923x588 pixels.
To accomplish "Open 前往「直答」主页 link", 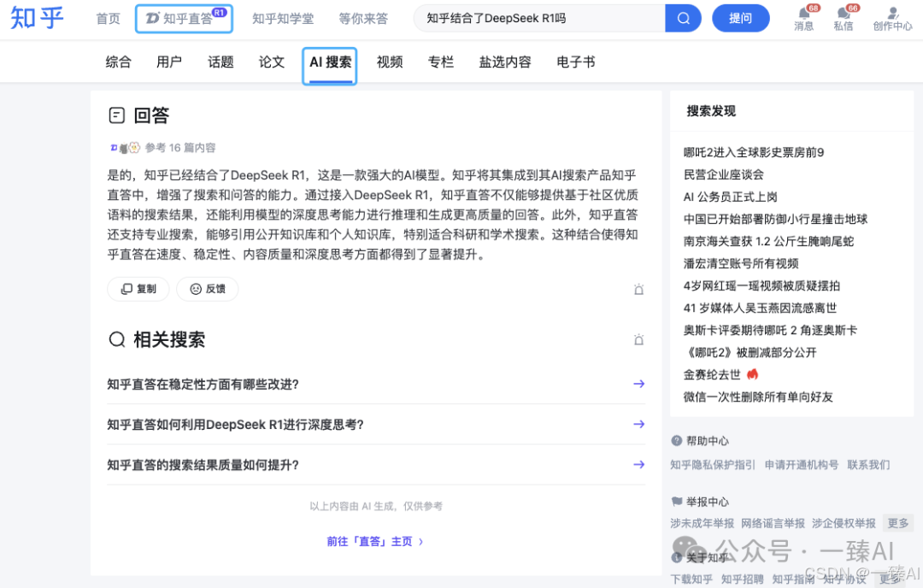I will pos(375,542).
